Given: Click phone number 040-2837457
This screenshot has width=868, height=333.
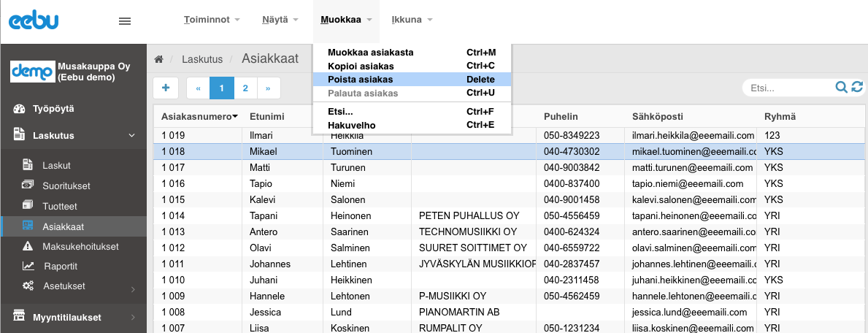Looking at the screenshot, I should (x=572, y=264).
